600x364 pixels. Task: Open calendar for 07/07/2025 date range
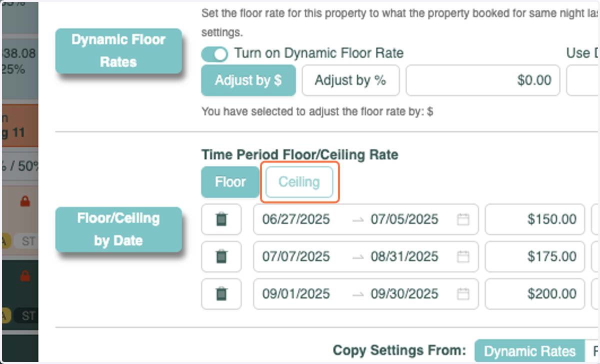[x=463, y=256]
